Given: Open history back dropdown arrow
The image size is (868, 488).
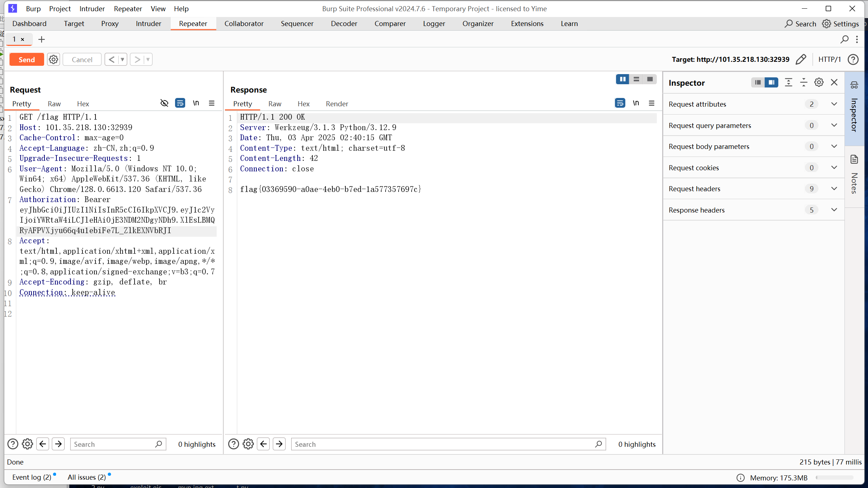Looking at the screenshot, I should (x=122, y=59).
